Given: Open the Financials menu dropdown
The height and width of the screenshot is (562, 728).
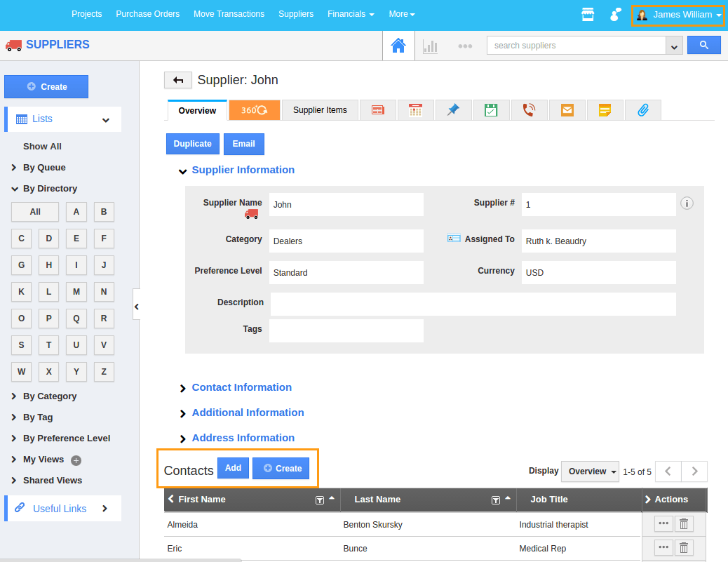Looking at the screenshot, I should (x=351, y=14).
